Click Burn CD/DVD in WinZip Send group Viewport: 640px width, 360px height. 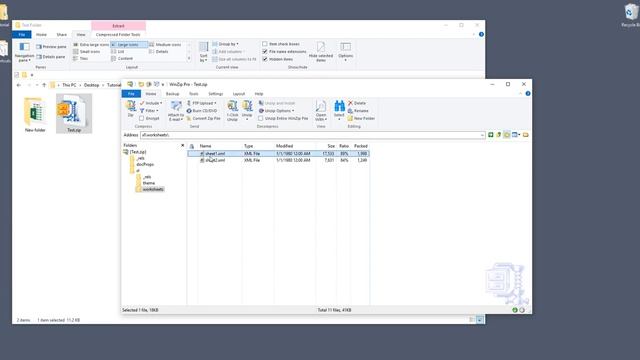click(202, 111)
